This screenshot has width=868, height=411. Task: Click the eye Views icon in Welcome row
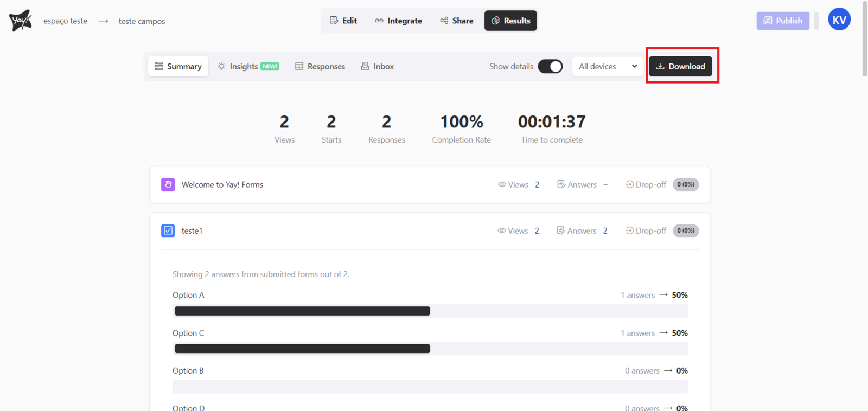(x=502, y=185)
